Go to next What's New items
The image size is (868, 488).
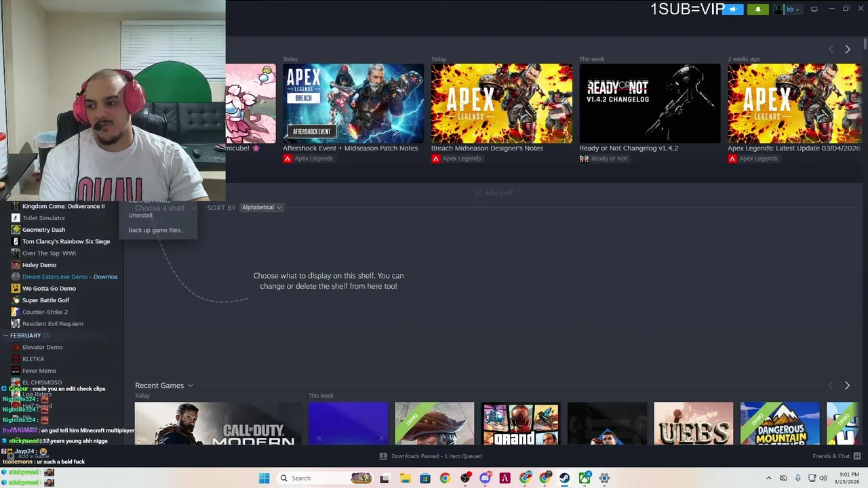coord(847,49)
